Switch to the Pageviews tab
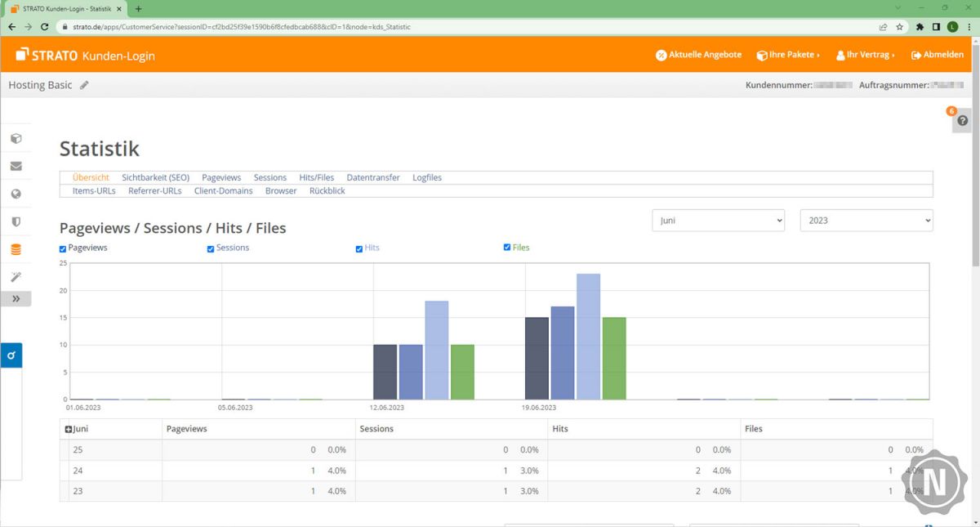Image resolution: width=980 pixels, height=527 pixels. [x=221, y=177]
